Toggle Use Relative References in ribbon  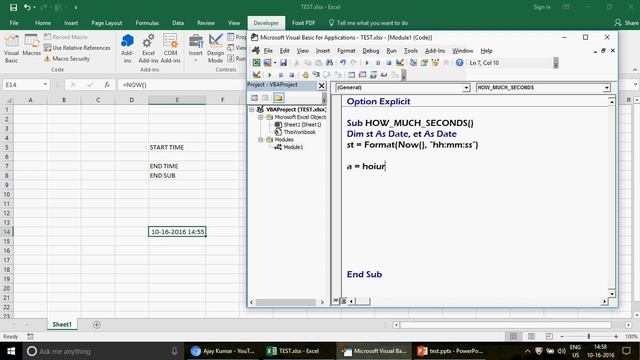(x=77, y=48)
